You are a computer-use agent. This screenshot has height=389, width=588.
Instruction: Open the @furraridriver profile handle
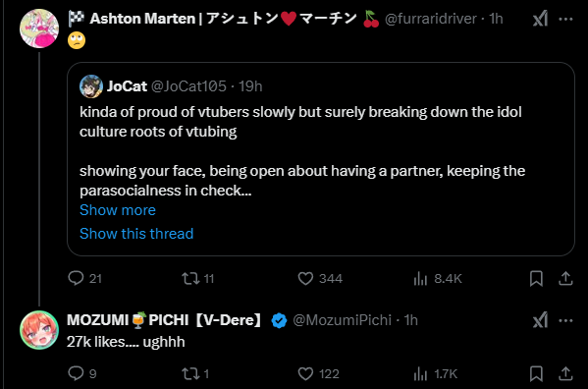[431, 19]
